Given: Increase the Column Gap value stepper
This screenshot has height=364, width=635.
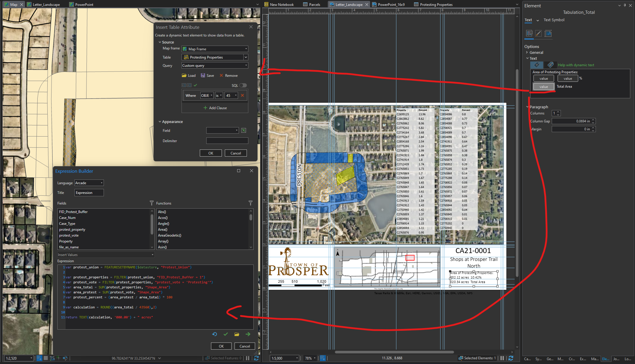Looking at the screenshot, I should [594, 119].
